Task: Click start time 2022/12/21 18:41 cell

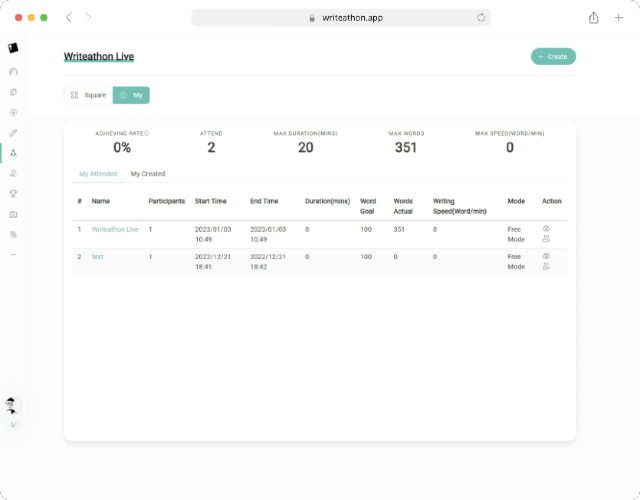Action: [x=213, y=262]
